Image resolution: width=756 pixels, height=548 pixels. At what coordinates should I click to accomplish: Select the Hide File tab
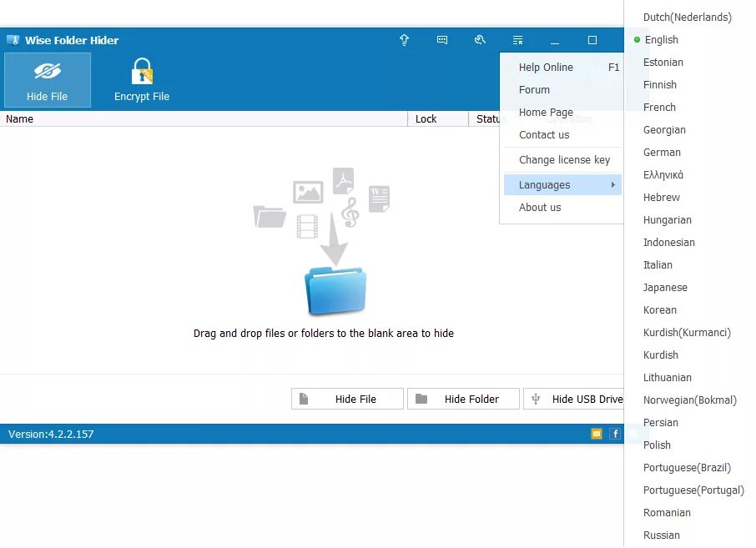tap(48, 80)
